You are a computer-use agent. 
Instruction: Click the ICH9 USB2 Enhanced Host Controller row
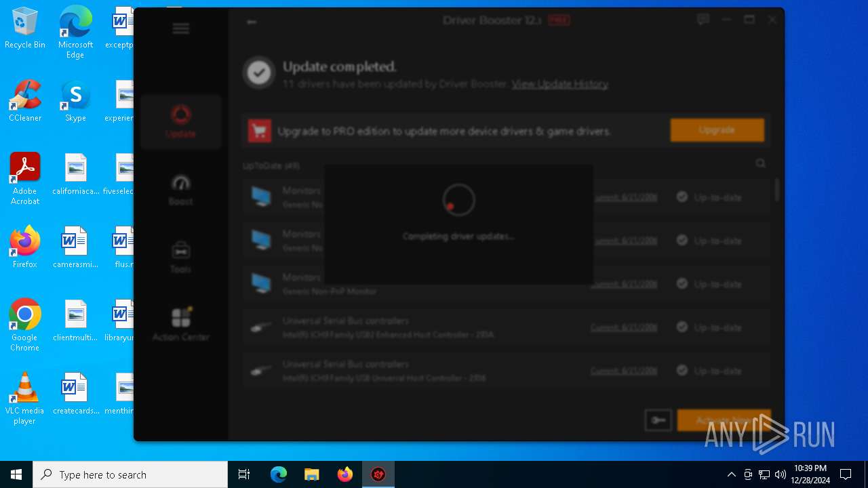click(x=506, y=328)
